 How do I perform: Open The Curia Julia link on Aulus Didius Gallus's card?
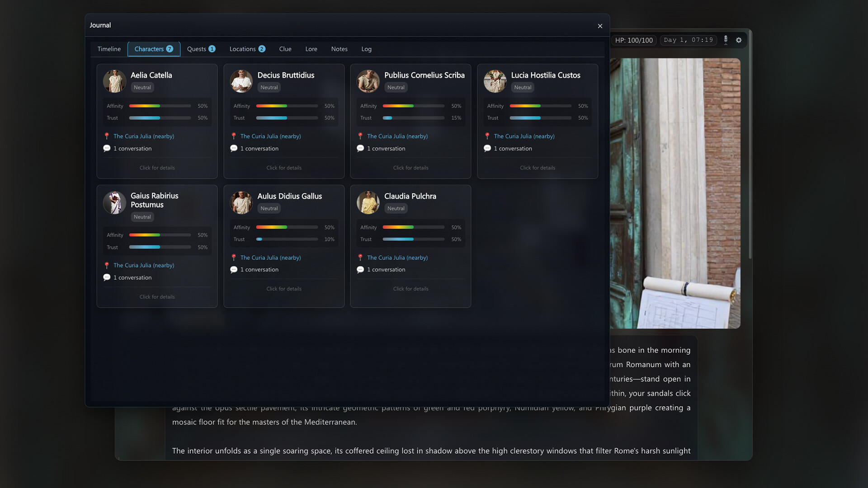pos(270,258)
